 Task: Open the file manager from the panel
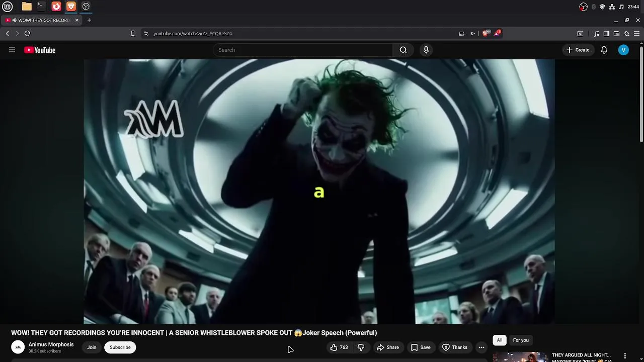27,7
